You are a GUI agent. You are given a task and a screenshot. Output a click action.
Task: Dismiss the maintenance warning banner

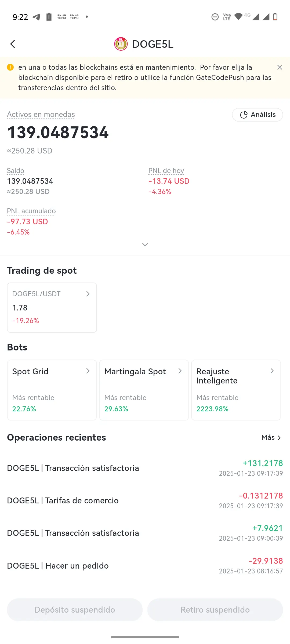(x=280, y=67)
